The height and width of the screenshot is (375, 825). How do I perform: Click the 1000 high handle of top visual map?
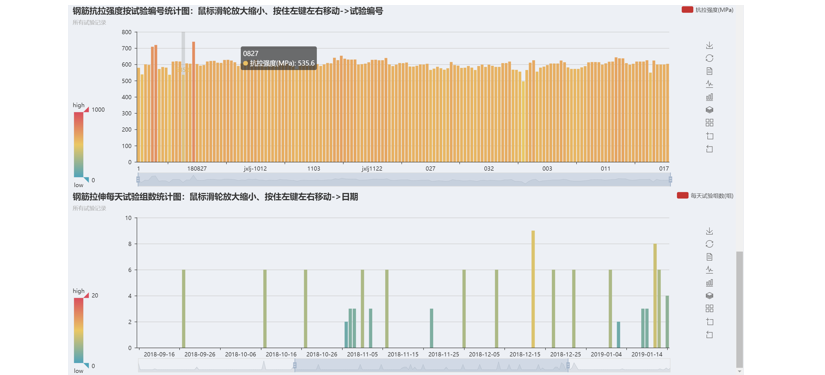coord(86,109)
